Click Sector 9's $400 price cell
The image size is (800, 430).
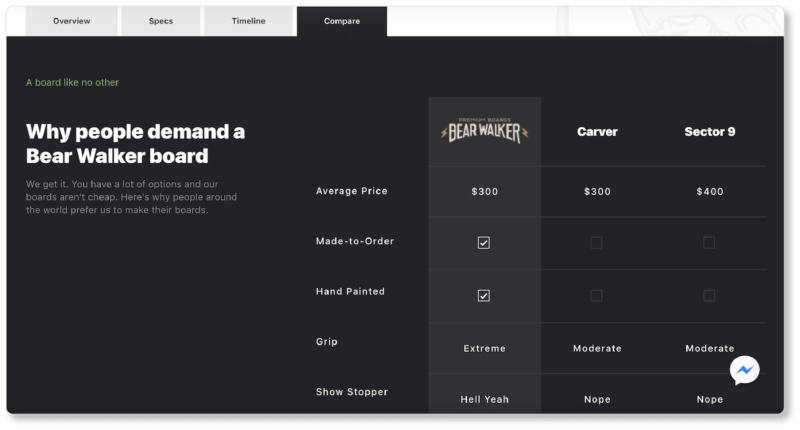(709, 191)
